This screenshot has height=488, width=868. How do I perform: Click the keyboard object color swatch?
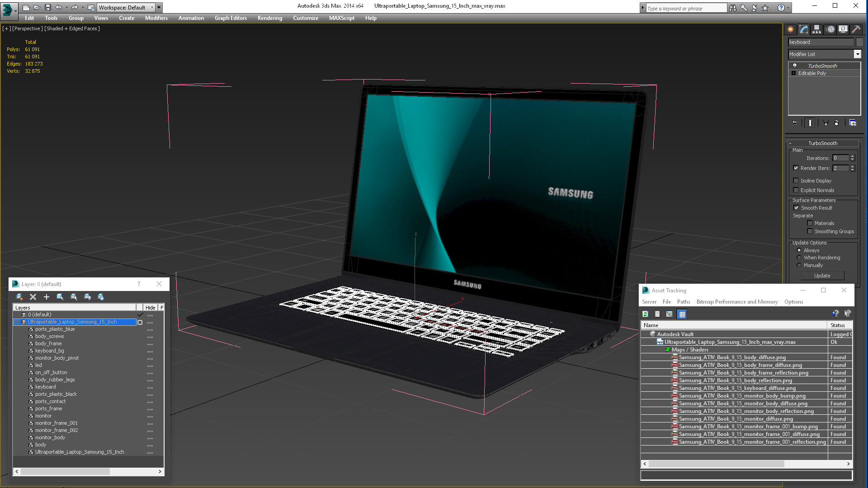point(859,42)
